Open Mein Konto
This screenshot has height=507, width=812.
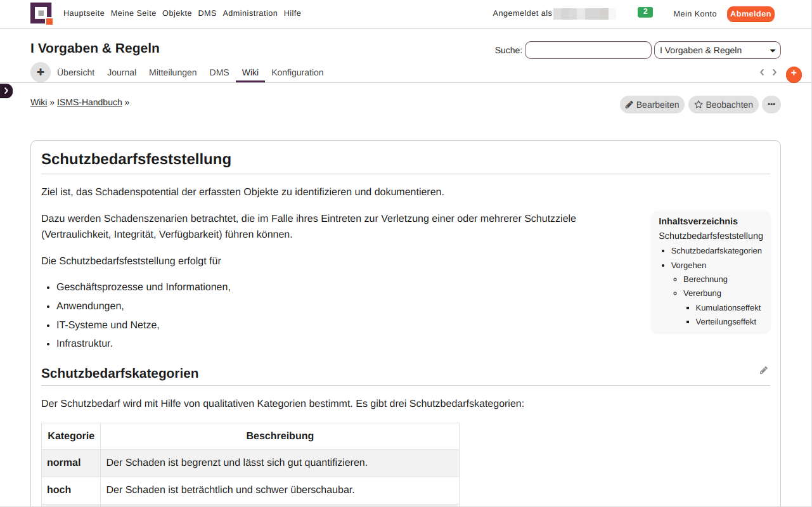[695, 13]
